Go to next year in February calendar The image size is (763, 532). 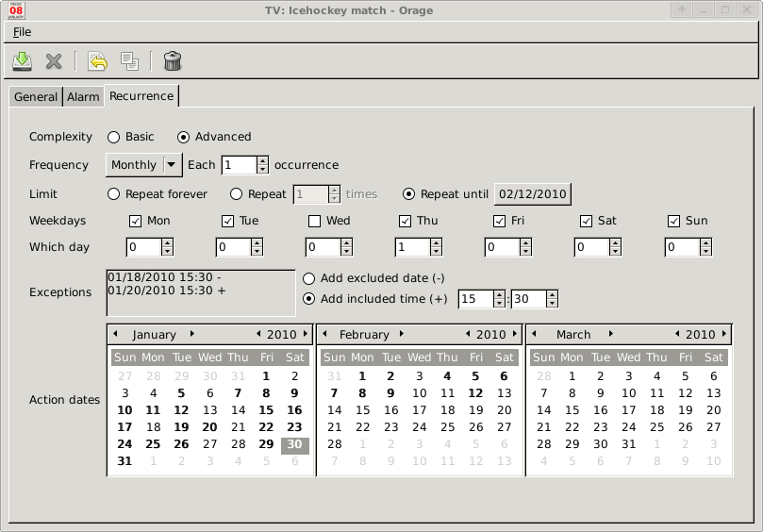pyautogui.click(x=514, y=334)
